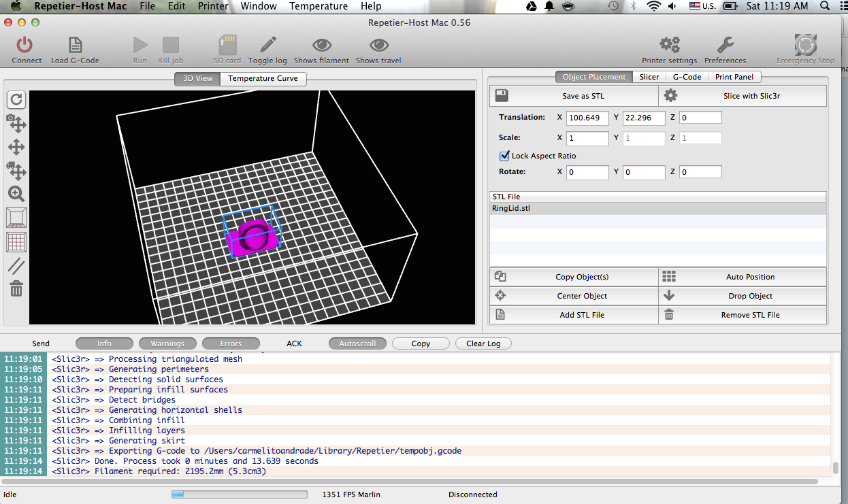
Task: Toggle the Shows travel eye
Action: pos(378,45)
